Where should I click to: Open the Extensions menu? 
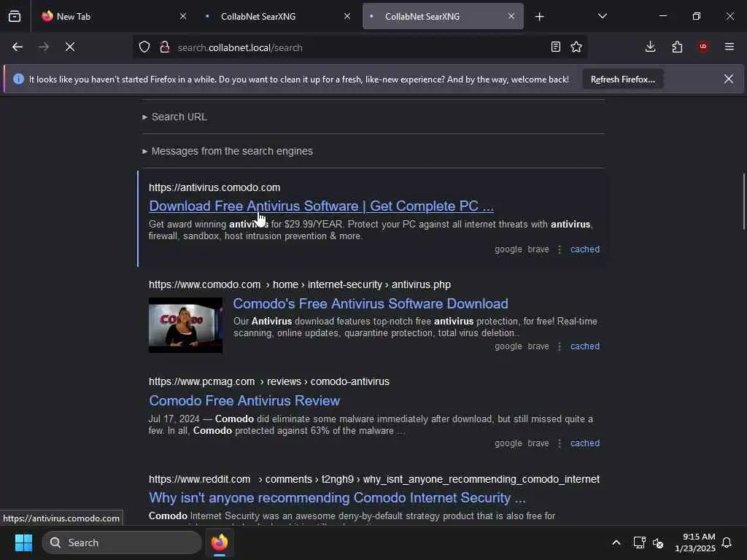(x=677, y=47)
